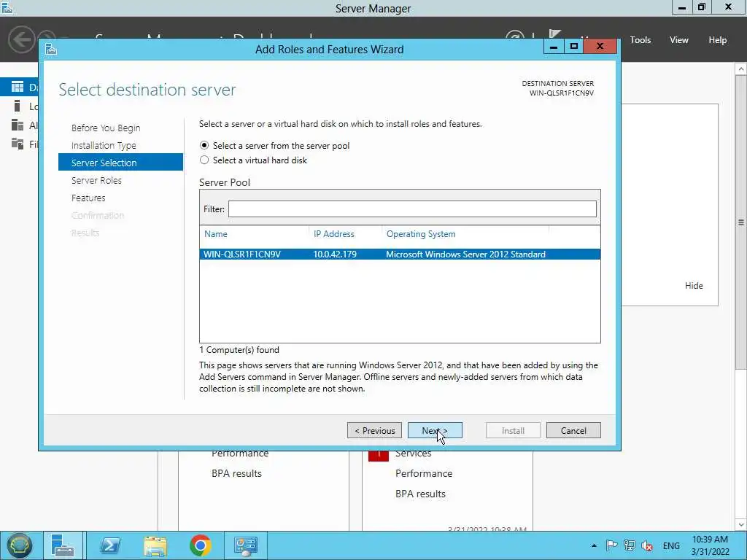Image resolution: width=747 pixels, height=560 pixels.
Task: Click All Servers icon in sidebar
Action: [x=18, y=125]
